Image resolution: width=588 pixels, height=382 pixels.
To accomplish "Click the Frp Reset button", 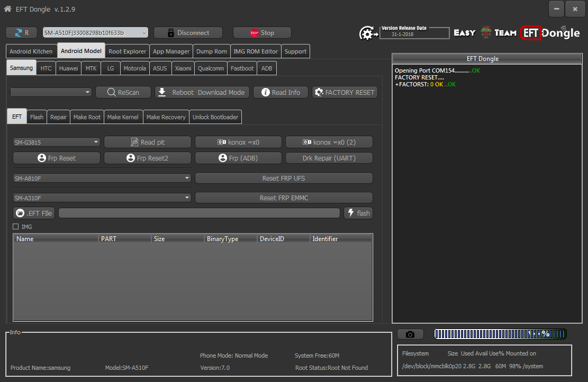I will pos(57,158).
